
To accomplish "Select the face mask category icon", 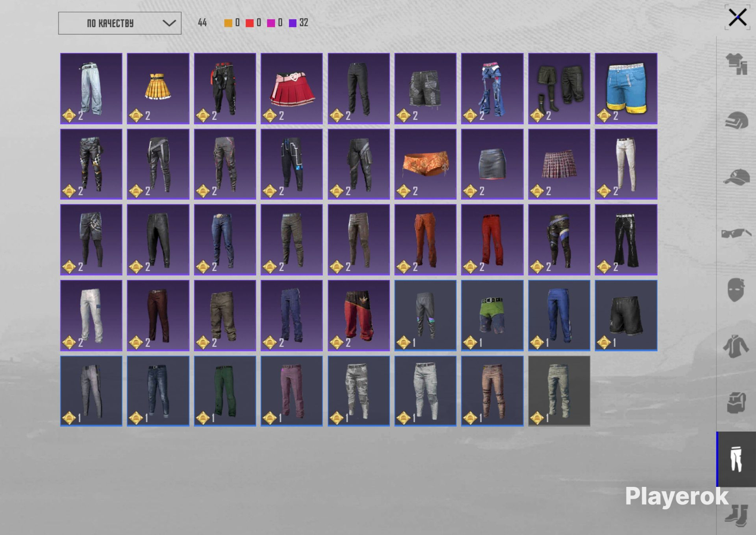I will coord(736,290).
